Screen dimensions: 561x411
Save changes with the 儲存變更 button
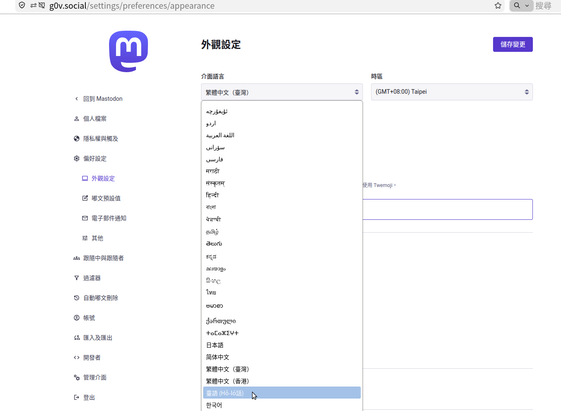click(513, 44)
